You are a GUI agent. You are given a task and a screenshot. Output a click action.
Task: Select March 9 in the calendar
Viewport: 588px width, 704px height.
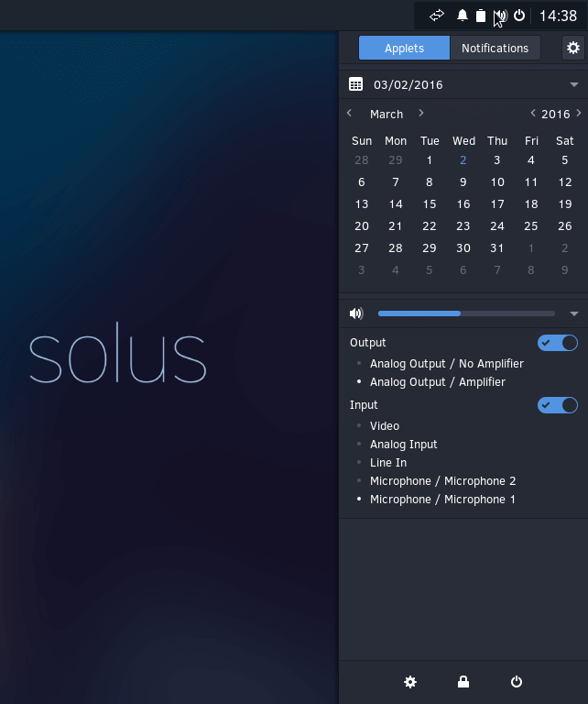point(463,182)
